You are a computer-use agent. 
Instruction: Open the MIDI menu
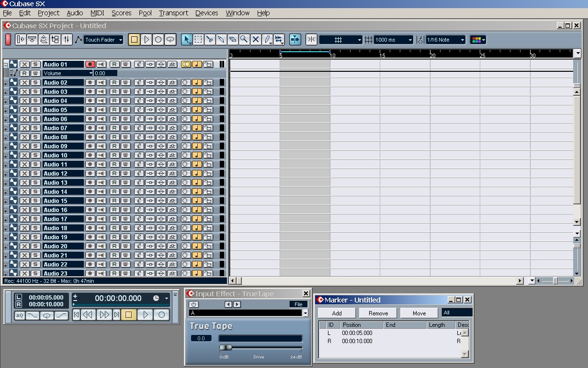click(x=97, y=13)
